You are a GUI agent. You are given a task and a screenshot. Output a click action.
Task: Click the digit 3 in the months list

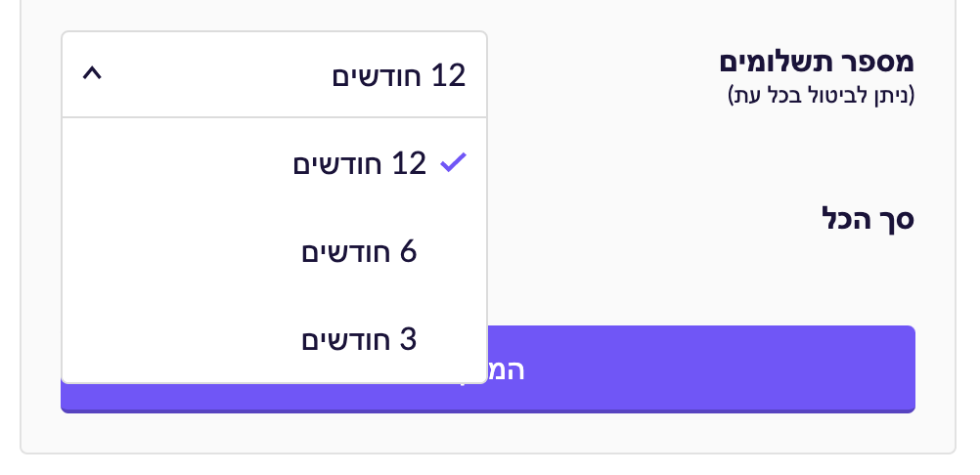click(408, 339)
